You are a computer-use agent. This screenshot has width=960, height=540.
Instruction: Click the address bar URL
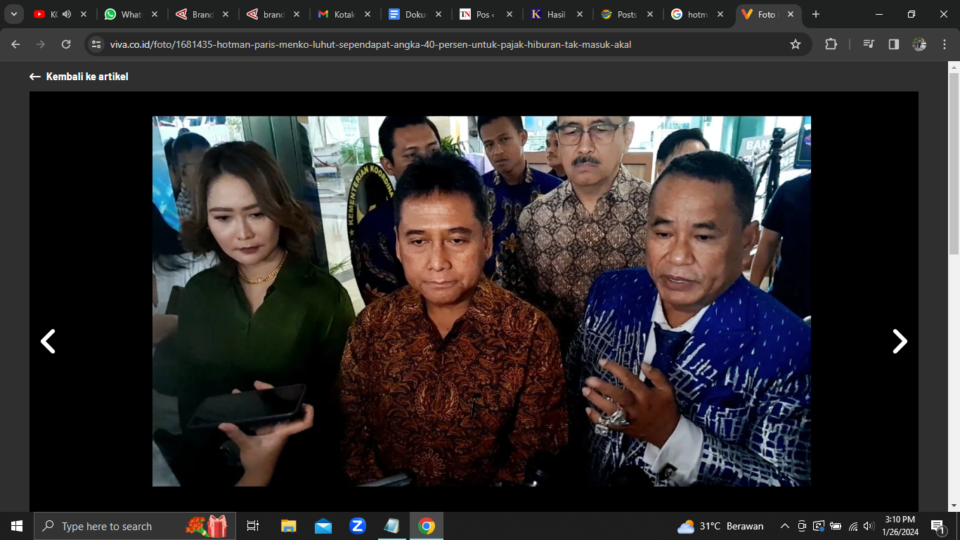pyautogui.click(x=370, y=44)
